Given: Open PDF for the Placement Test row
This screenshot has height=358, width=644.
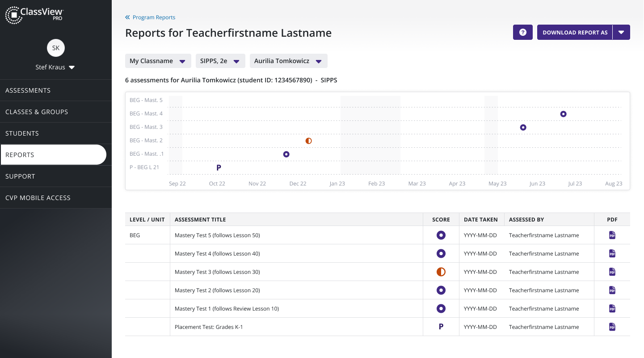Looking at the screenshot, I should [612, 327].
